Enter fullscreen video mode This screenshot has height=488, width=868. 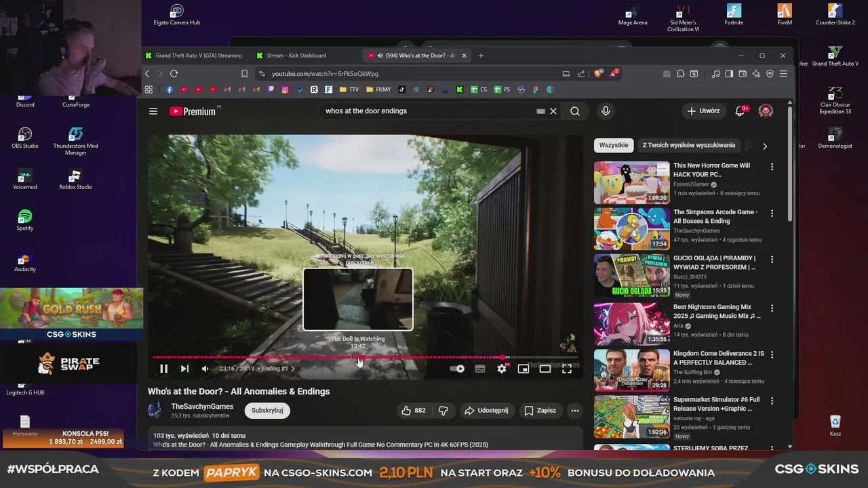pyautogui.click(x=567, y=369)
